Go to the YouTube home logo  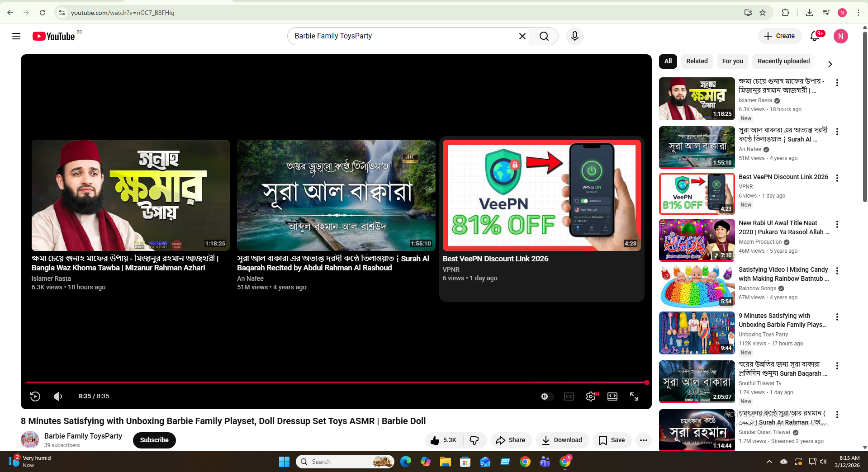pos(54,36)
